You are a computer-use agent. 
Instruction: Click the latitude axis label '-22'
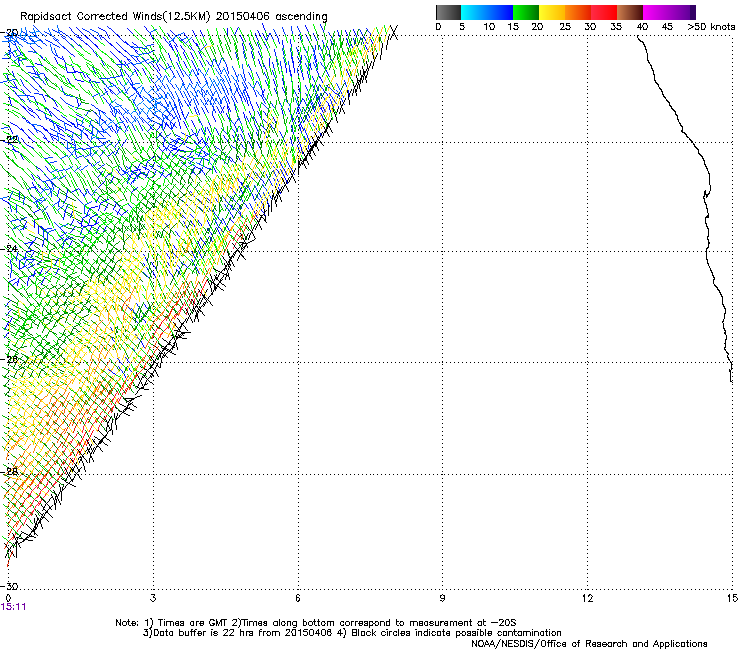point(10,140)
